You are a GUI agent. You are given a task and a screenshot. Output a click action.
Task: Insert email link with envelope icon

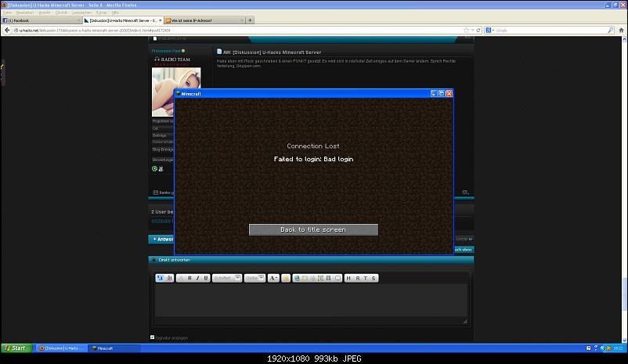tap(305, 278)
